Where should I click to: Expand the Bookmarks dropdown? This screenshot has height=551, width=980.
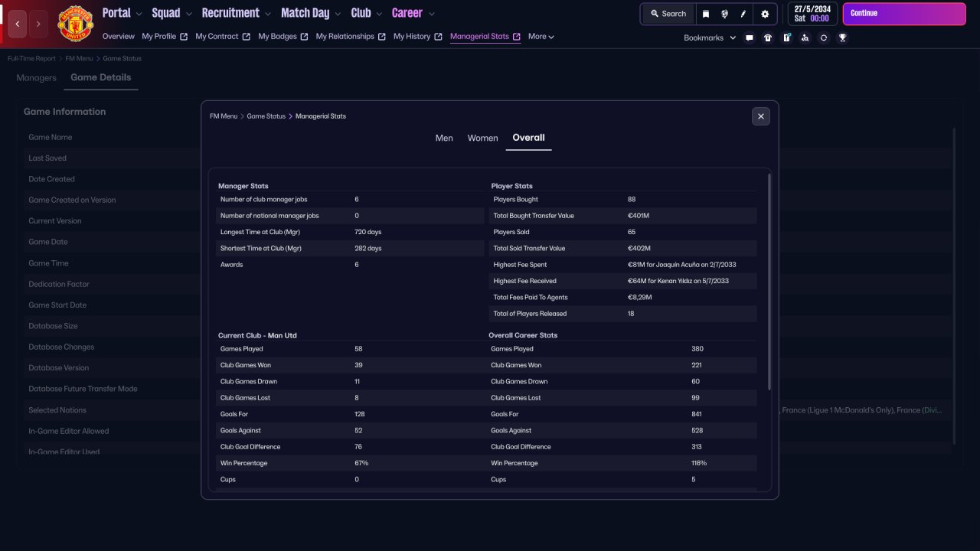[733, 37]
